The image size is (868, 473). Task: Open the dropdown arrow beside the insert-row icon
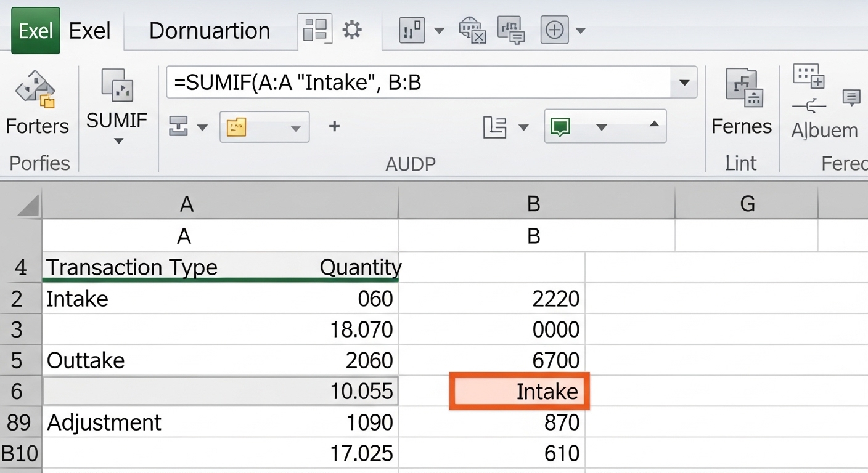tap(202, 127)
